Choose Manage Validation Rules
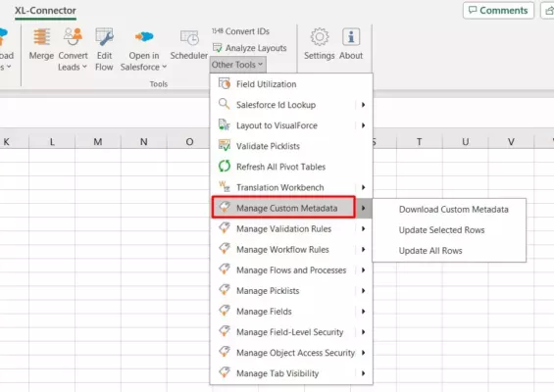 pos(291,229)
